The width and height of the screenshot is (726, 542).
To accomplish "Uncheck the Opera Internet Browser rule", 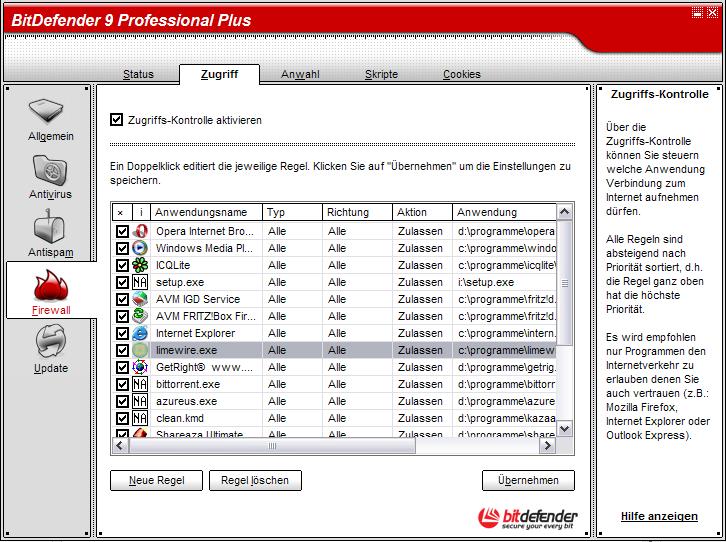I will click(x=122, y=231).
